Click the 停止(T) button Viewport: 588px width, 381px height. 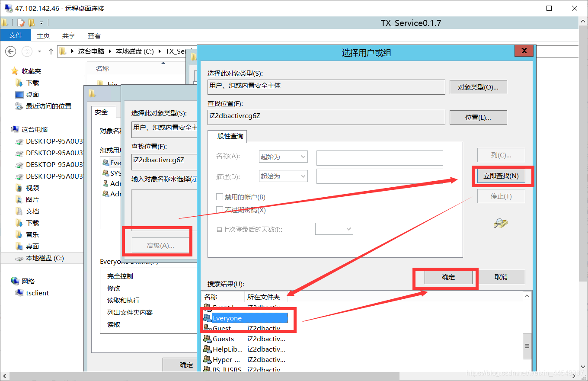point(501,196)
